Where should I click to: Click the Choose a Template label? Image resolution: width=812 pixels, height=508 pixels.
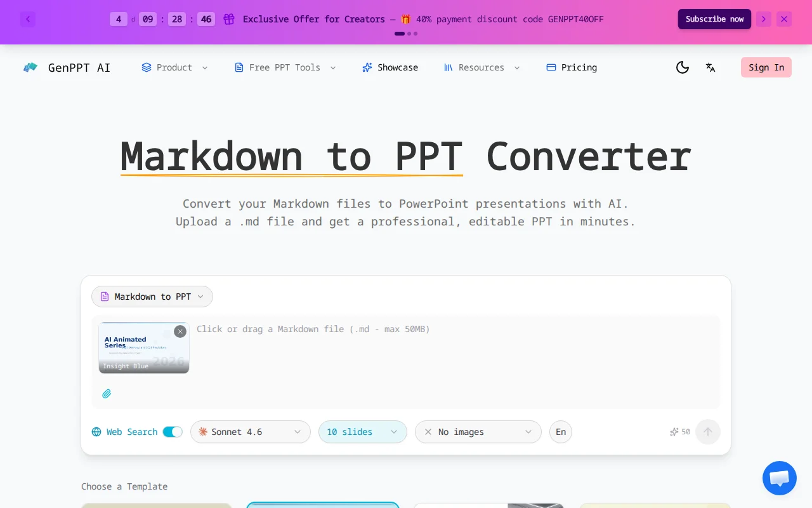124,486
